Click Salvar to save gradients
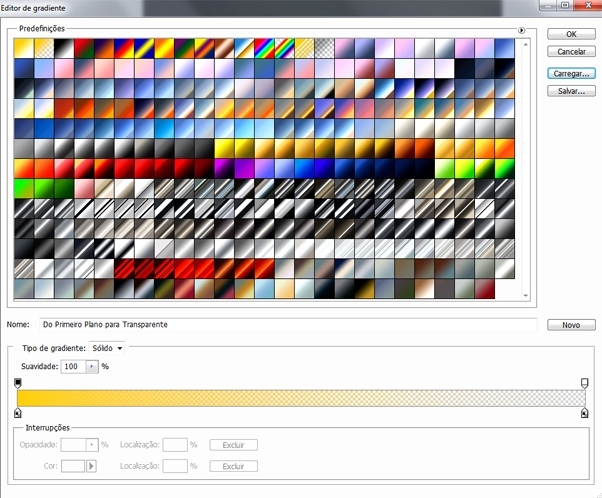 [x=571, y=91]
